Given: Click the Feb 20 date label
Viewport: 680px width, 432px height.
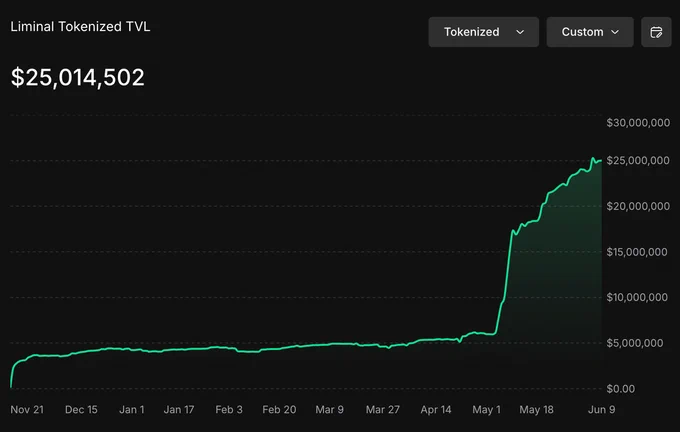Looking at the screenshot, I should 279,409.
